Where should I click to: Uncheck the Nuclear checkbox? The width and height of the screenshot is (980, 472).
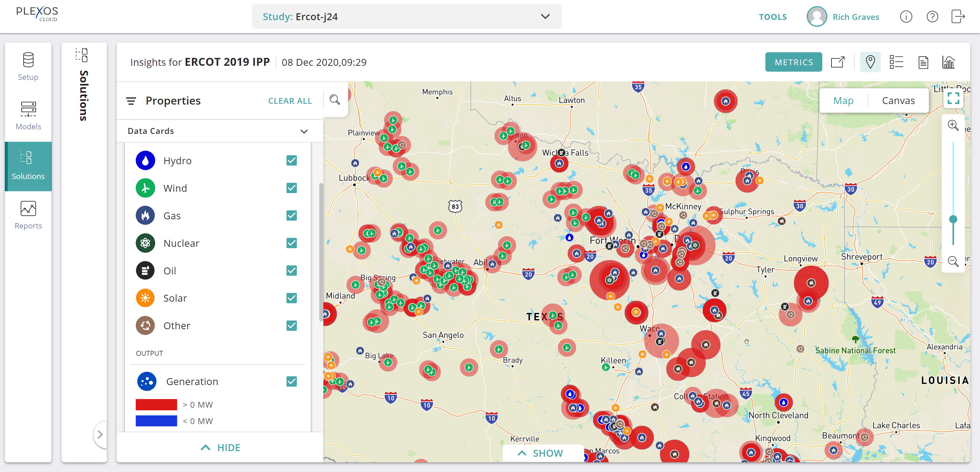[x=292, y=243]
